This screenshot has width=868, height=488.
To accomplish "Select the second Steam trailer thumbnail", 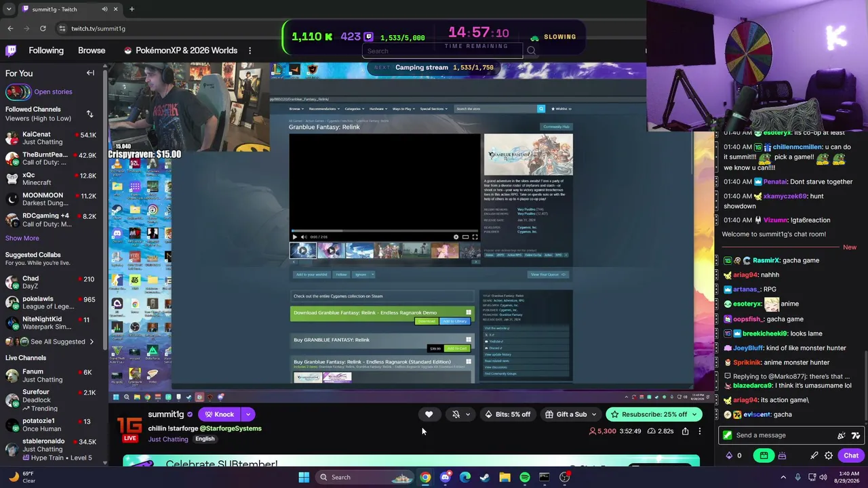I will tap(331, 251).
